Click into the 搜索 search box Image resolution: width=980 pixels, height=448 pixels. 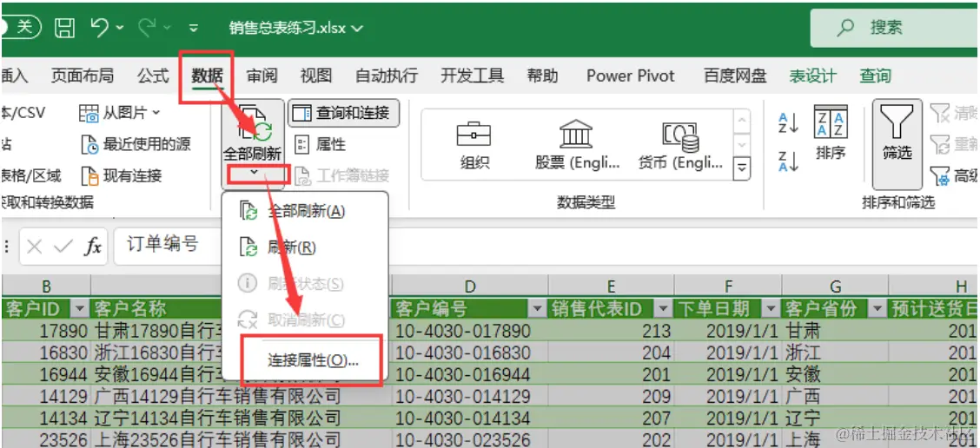[894, 28]
